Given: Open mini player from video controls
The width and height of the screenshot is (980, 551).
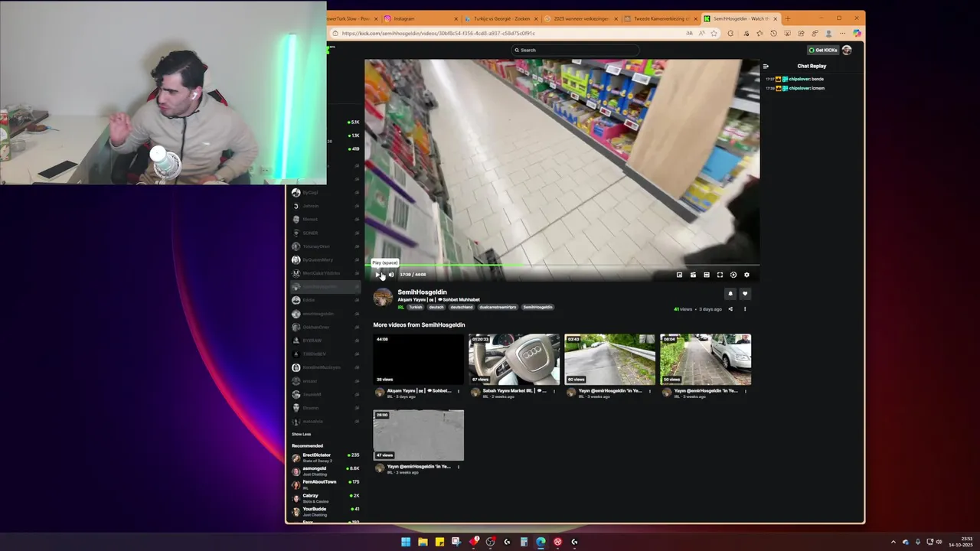Looking at the screenshot, I should (x=679, y=275).
